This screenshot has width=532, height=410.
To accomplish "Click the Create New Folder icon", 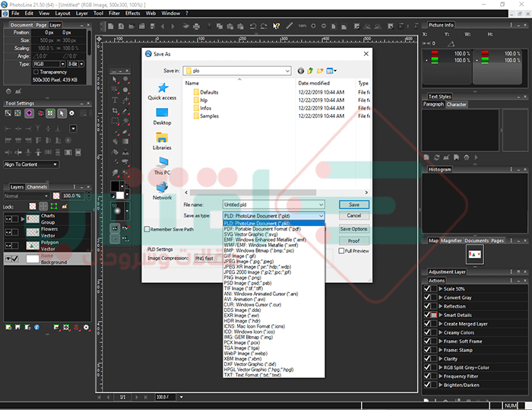I will tap(320, 71).
